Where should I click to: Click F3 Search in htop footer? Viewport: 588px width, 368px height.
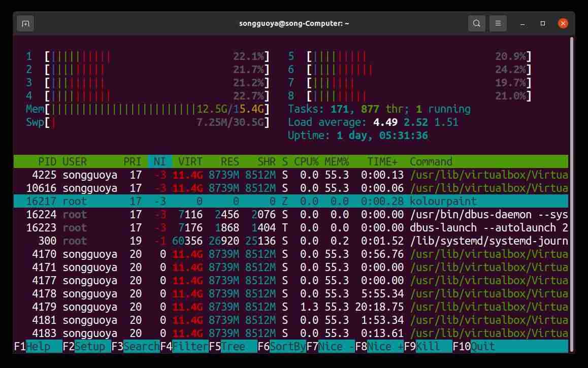pyautogui.click(x=136, y=347)
